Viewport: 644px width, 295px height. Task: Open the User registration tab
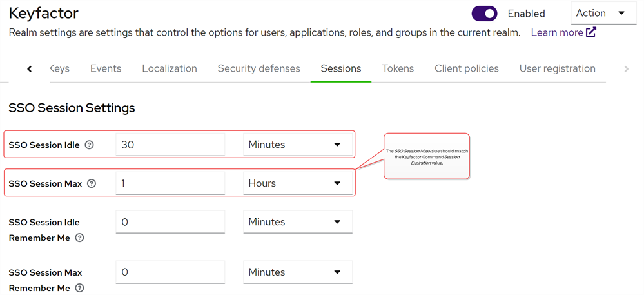point(558,68)
